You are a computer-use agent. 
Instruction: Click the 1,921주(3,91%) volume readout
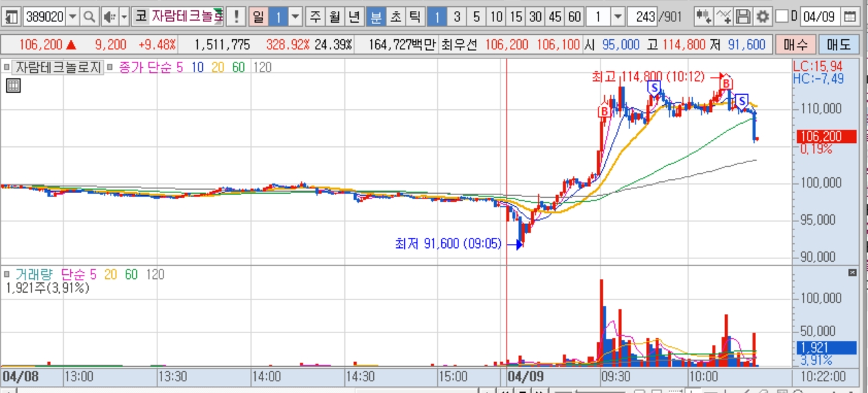click(47, 288)
